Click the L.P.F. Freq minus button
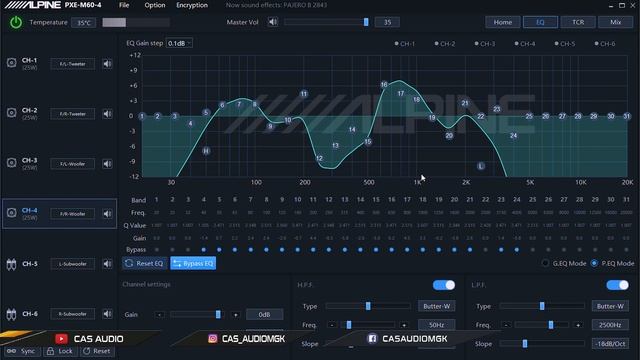This screenshot has width=640, height=360. pos(506,325)
